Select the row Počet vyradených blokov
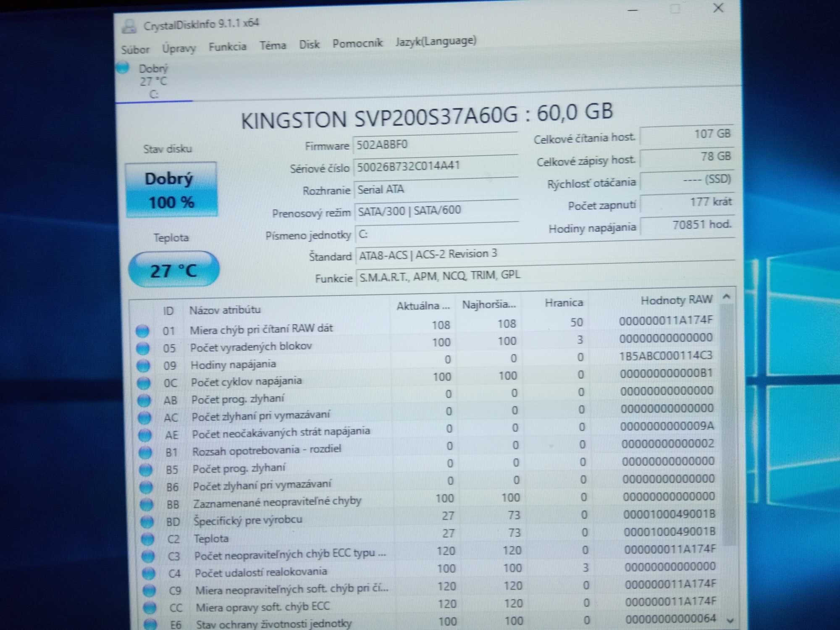 pos(425,343)
